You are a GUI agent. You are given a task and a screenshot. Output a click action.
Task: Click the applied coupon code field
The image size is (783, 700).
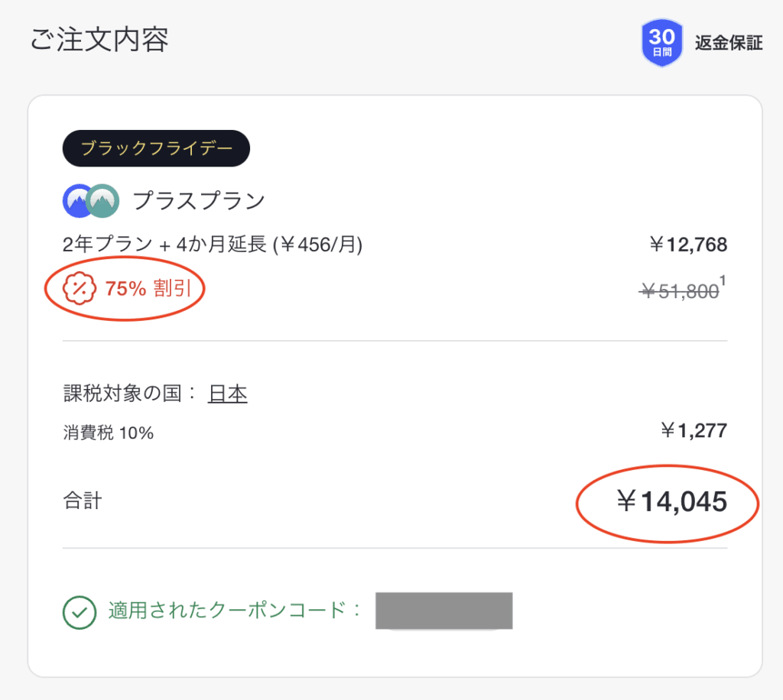(443, 611)
